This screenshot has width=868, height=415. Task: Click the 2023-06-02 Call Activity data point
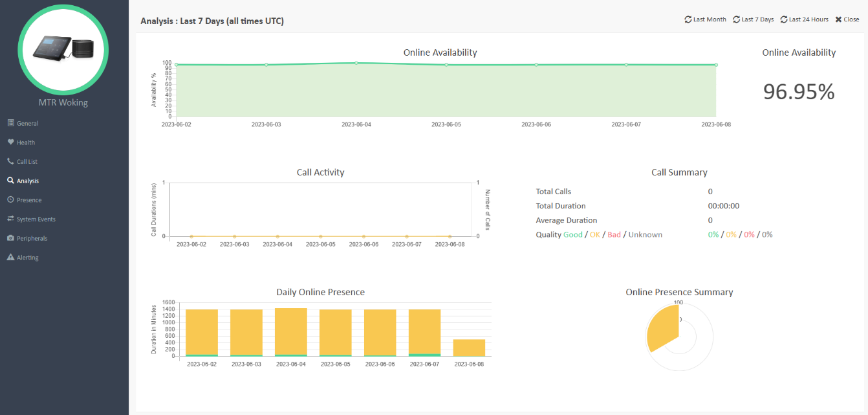[x=191, y=236]
